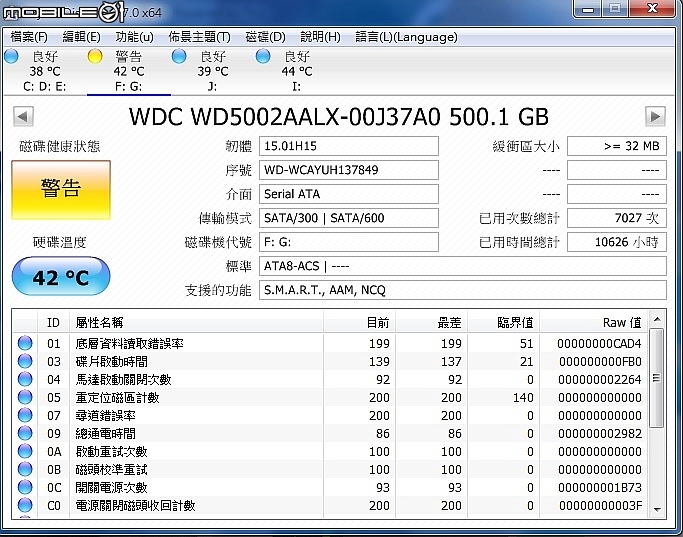Select the 啟動重試次數 attribute name
This screenshot has width=683, height=537.
111,452
